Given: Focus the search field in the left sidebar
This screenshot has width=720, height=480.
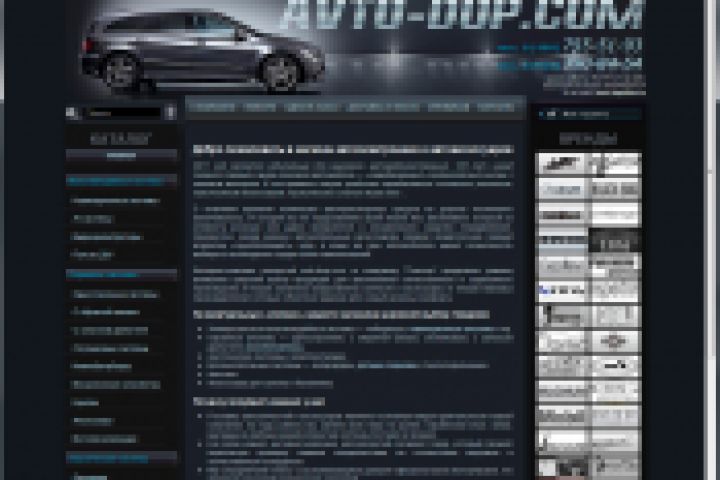Looking at the screenshot, I should tap(124, 113).
